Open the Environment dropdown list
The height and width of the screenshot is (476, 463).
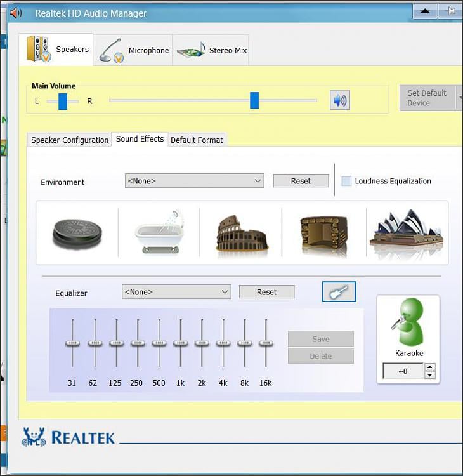click(194, 181)
